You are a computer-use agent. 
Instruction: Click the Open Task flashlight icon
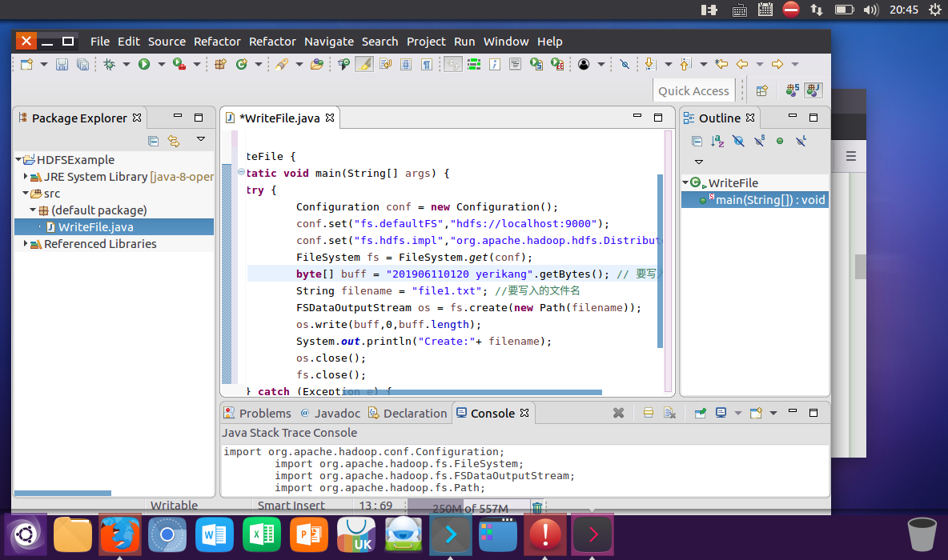point(282,64)
